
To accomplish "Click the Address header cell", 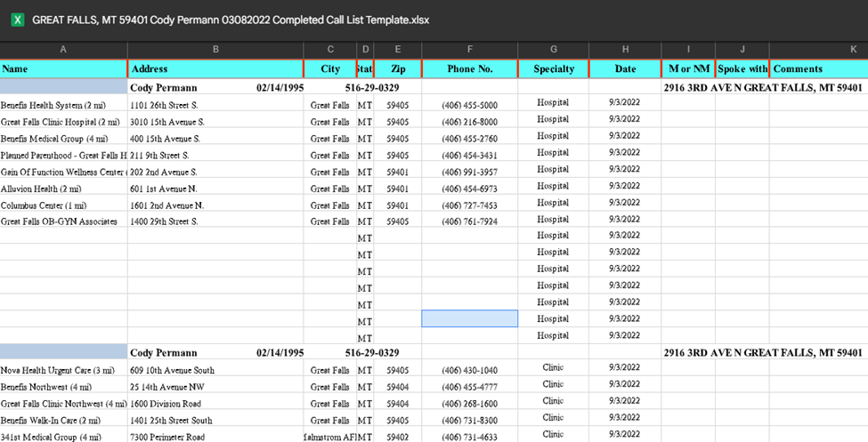I will pos(215,69).
